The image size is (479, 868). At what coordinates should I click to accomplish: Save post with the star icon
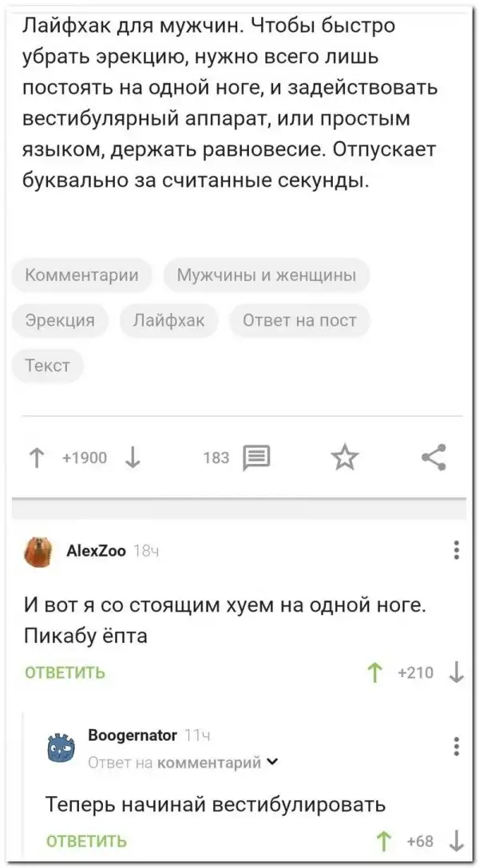click(345, 458)
